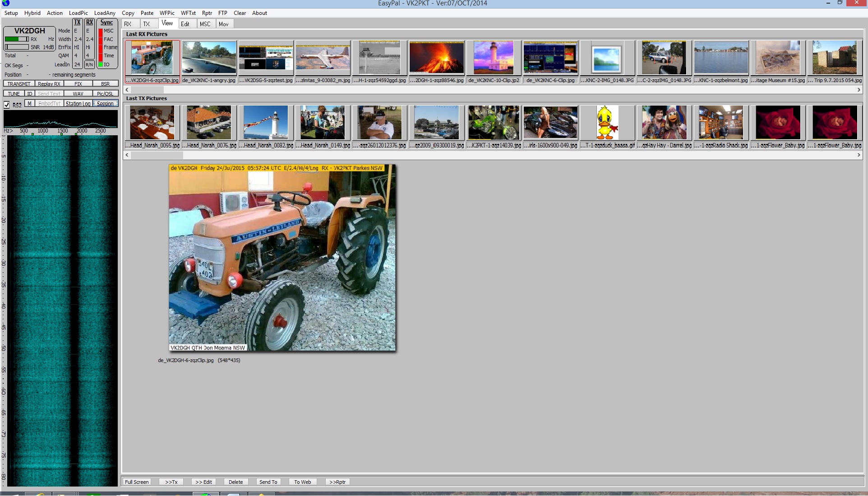Click the Full Screen button
Screen dimensions: 868x496
pyautogui.click(x=137, y=482)
